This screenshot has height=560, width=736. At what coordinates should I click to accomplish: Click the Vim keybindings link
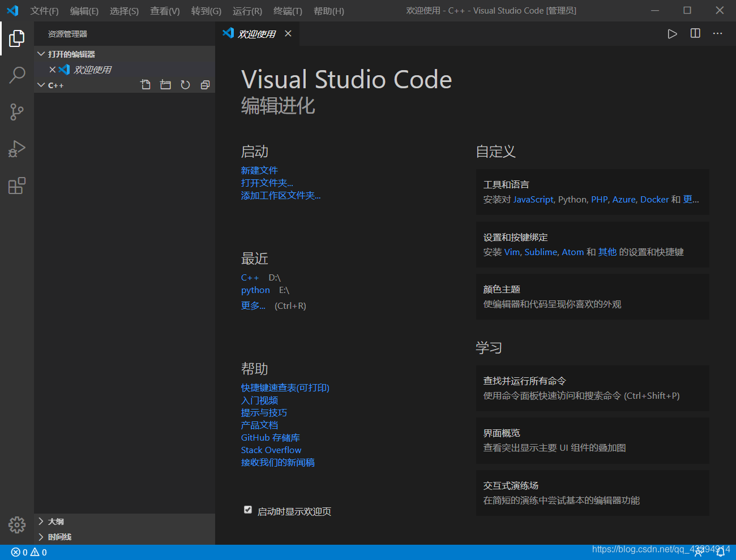tap(512, 252)
